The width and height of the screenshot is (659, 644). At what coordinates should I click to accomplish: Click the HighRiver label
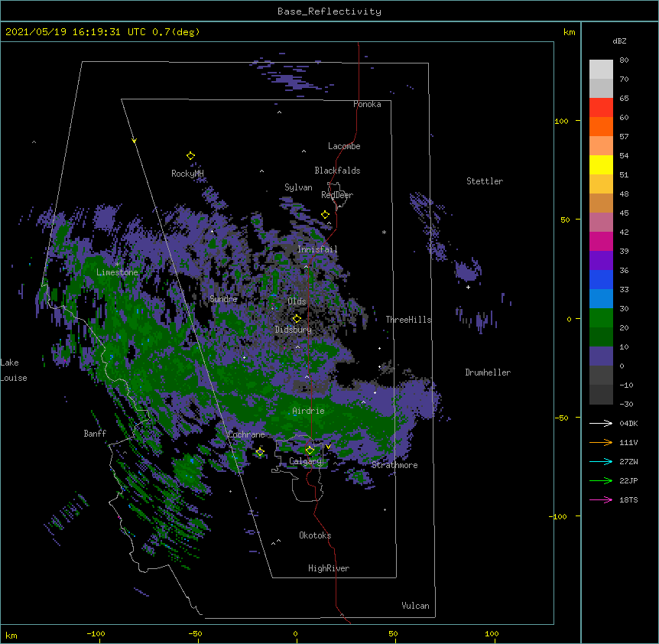pyautogui.click(x=329, y=568)
